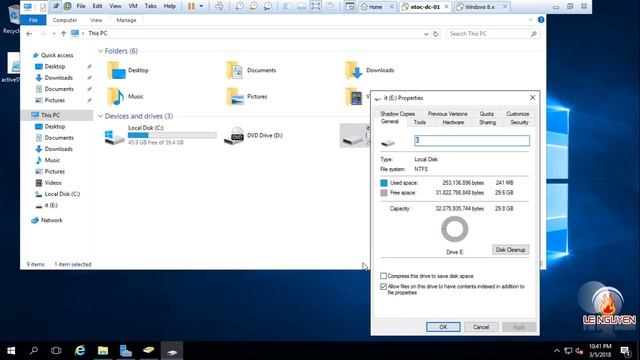The width and height of the screenshot is (640, 360).
Task: Uncheck Allow files to be indexed
Action: click(x=383, y=287)
